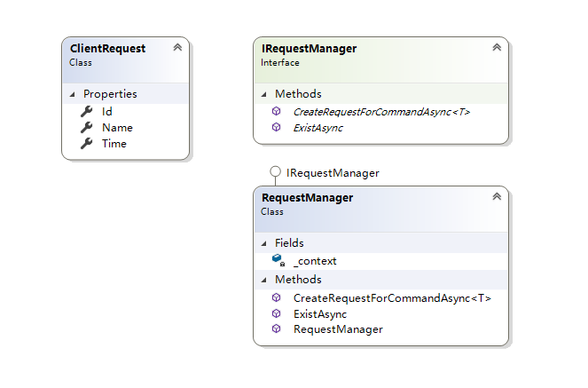
Task: Click the IRequestManager lollipop label above RequestManager
Action: pos(333,172)
